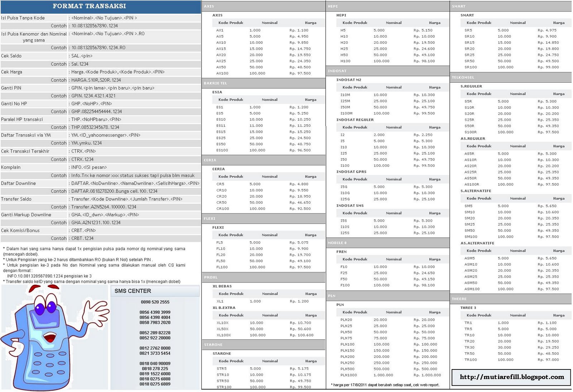This screenshot has width=573, height=392.
Task: Click the cartoon phone mascot image
Action: point(54,337)
